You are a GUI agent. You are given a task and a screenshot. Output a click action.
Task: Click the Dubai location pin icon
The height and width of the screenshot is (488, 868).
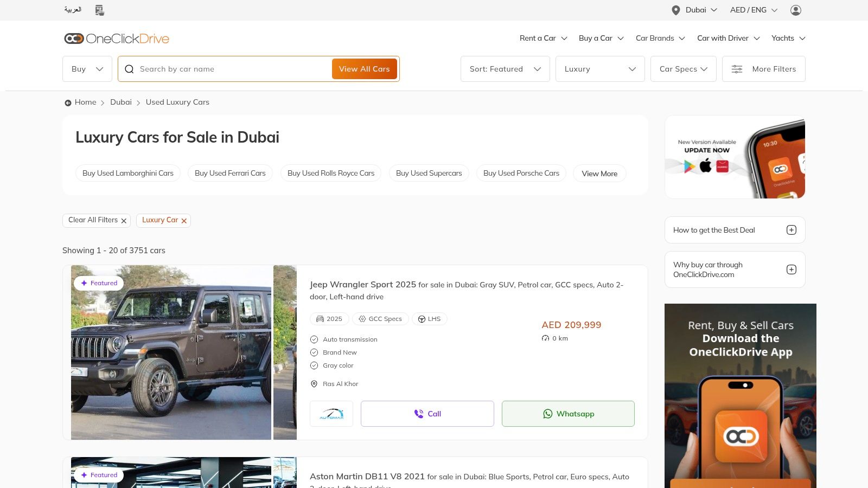pyautogui.click(x=676, y=10)
